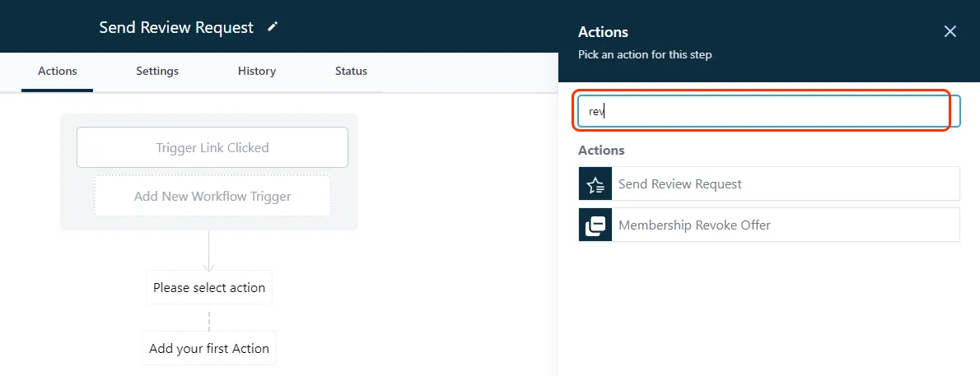Click the 'Send Review Request' workflow title
The height and width of the screenshot is (376, 980).
(x=176, y=27)
